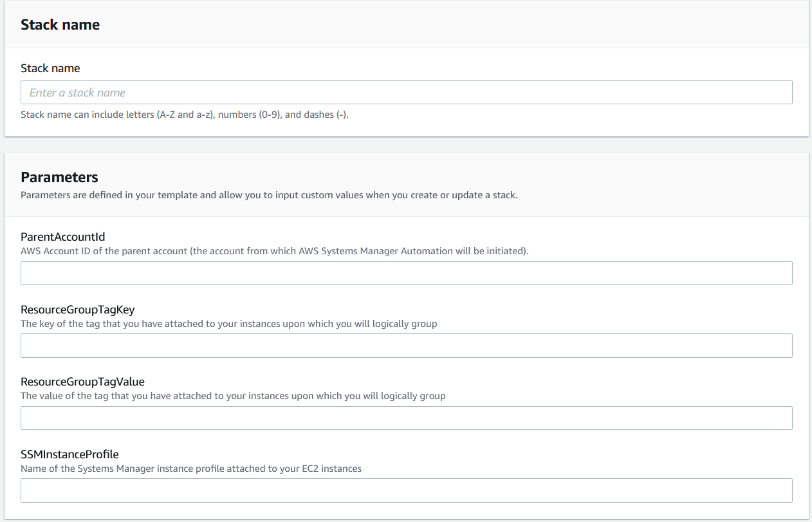Click the placeholder text Enter a stack name
The width and height of the screenshot is (812, 522).
coord(77,92)
